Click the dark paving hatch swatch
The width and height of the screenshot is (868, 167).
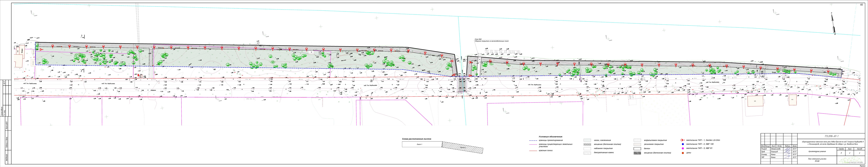click(x=637, y=153)
